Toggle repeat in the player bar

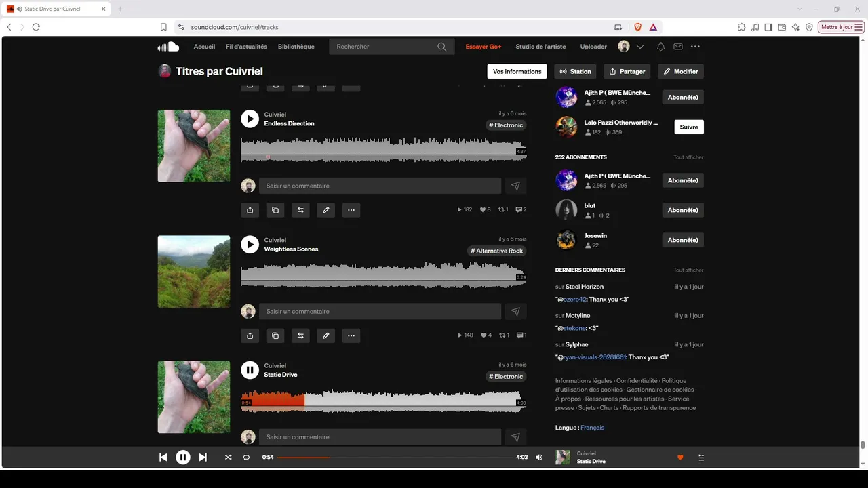point(246,457)
